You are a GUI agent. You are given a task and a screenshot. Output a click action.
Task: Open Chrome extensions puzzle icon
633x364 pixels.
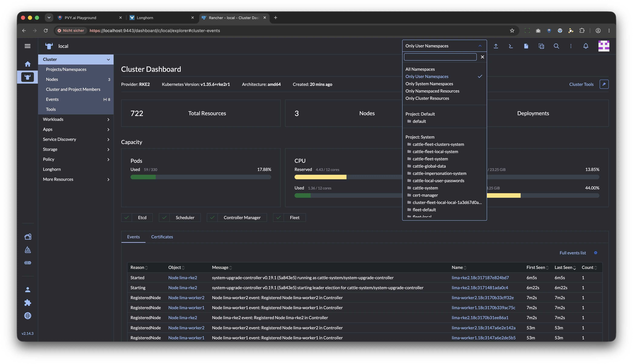click(x=582, y=30)
